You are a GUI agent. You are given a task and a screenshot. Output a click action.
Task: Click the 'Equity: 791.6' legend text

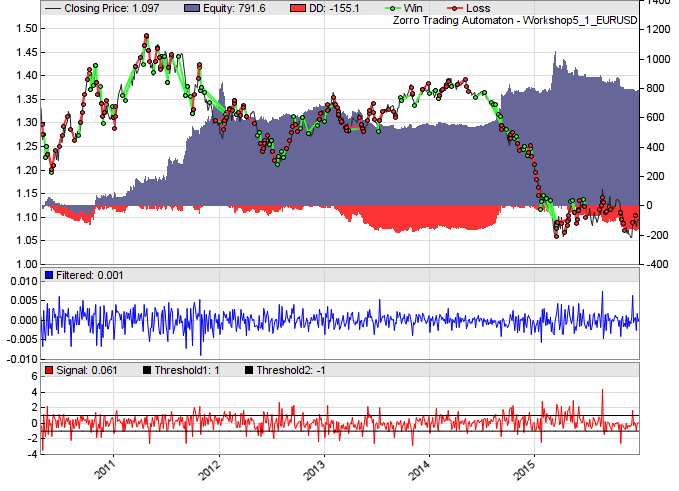click(x=234, y=8)
